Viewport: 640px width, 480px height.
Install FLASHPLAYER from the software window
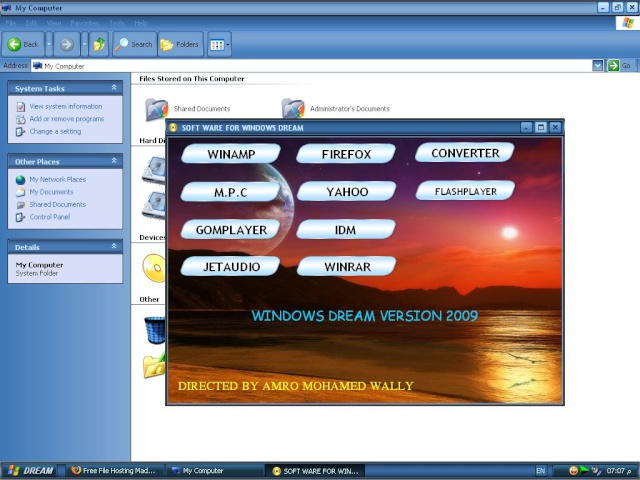coord(465,191)
